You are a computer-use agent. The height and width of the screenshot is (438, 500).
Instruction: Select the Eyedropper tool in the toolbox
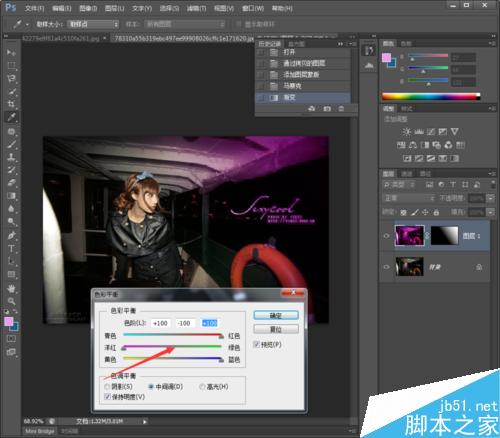(11, 117)
